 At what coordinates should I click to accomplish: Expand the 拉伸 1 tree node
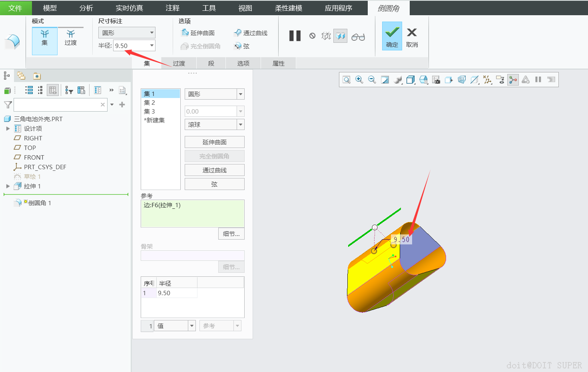click(8, 186)
